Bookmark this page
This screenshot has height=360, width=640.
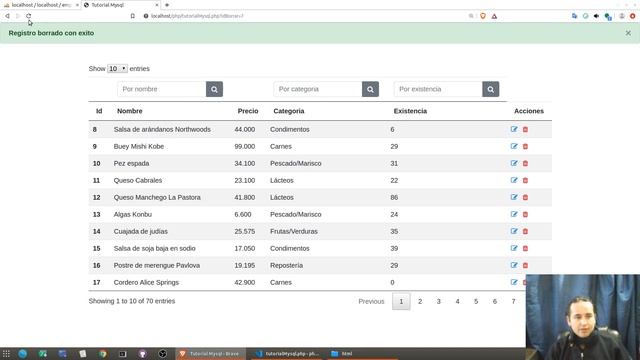coord(133,16)
